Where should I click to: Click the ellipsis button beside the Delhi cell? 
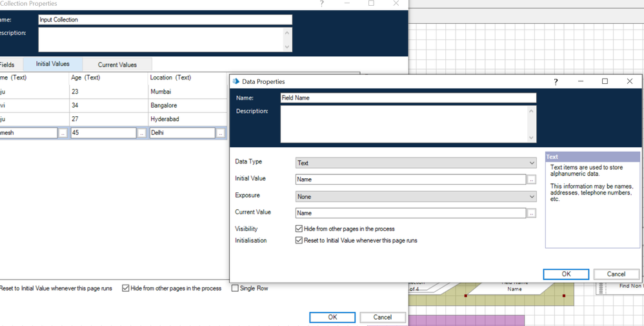pos(220,133)
